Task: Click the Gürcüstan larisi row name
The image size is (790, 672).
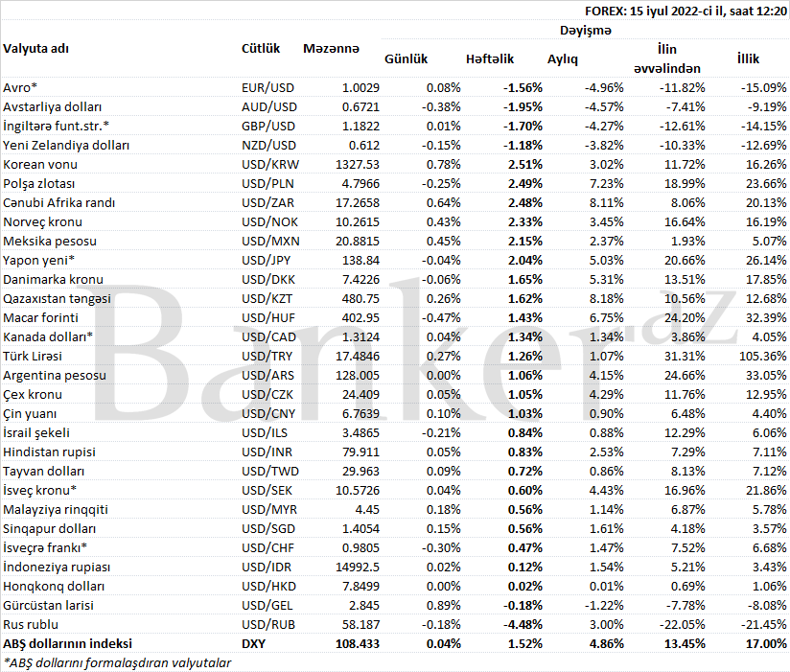Action: (44, 605)
